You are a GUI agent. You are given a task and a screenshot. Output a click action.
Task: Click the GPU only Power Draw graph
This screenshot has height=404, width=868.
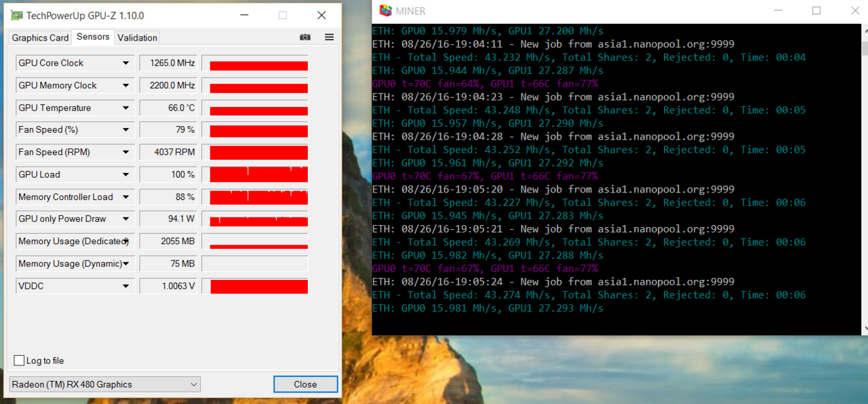(x=255, y=219)
